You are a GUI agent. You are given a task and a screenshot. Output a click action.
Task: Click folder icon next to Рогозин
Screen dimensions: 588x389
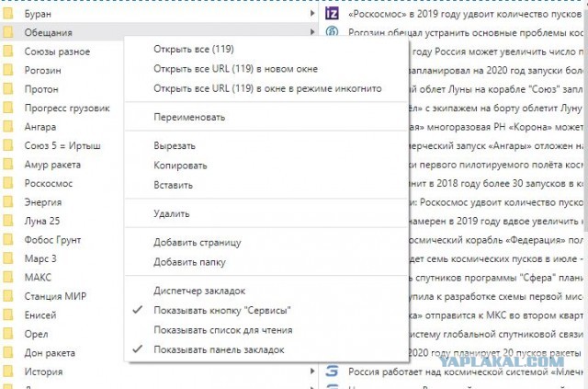click(x=8, y=70)
